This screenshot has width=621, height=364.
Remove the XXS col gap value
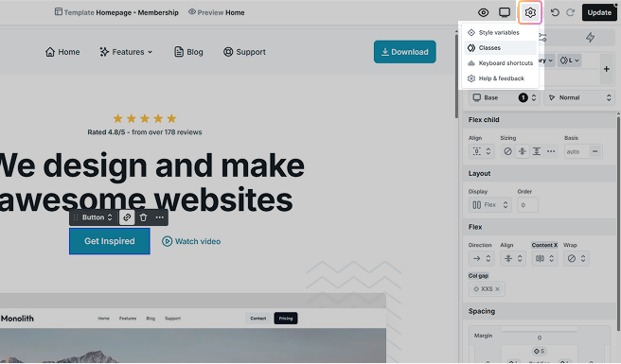pyautogui.click(x=497, y=289)
